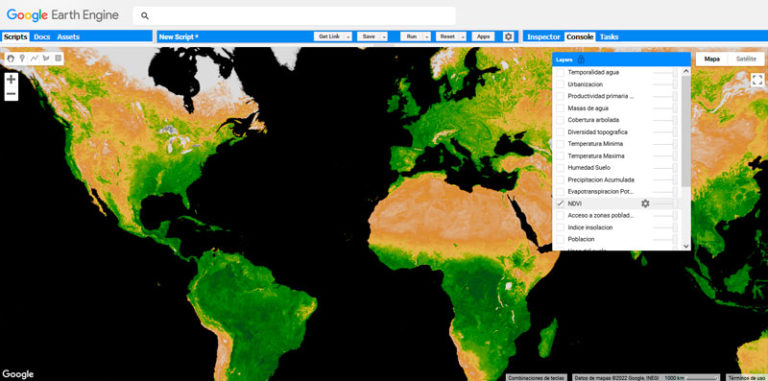Open the Tasks tab
Viewport: 768px width, 381px height.
[x=609, y=37]
